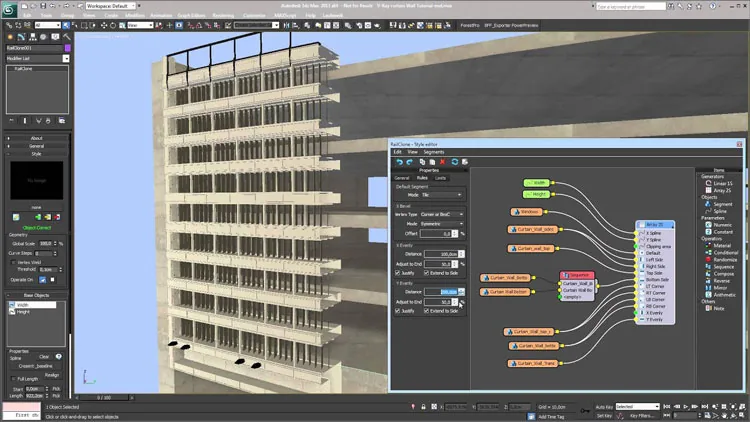750x422 pixels.
Task: Open the Hierarchy panel tab icon
Action: pyautogui.click(x=33, y=37)
